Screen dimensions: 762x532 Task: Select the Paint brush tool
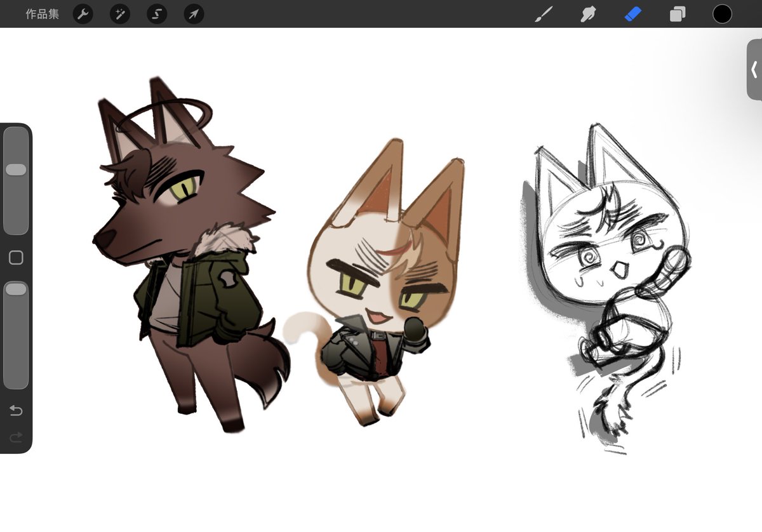(544, 14)
